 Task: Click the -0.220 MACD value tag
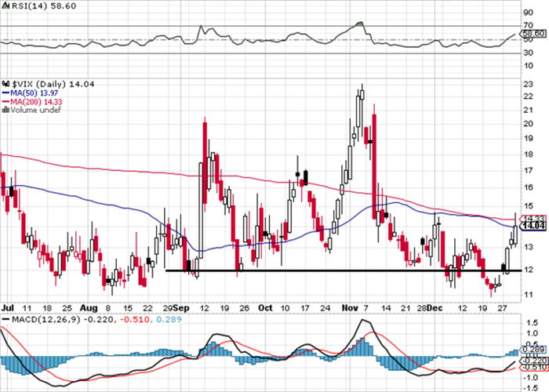(x=533, y=361)
